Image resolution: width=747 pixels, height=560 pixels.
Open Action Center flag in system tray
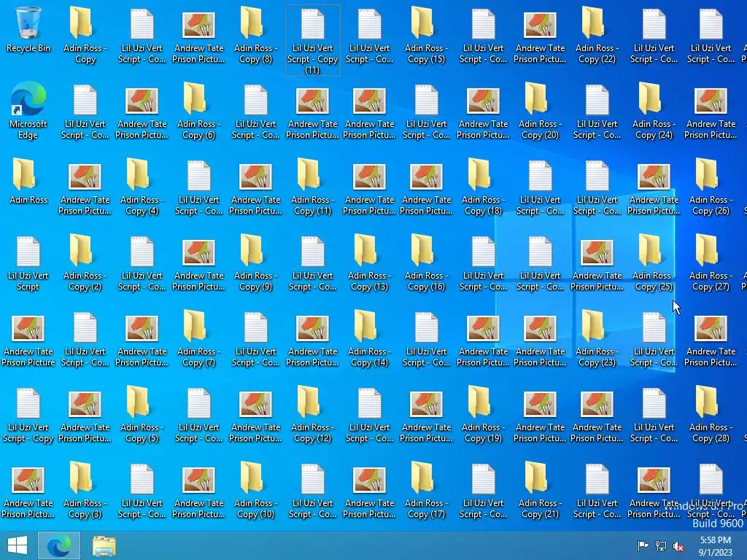coord(643,545)
